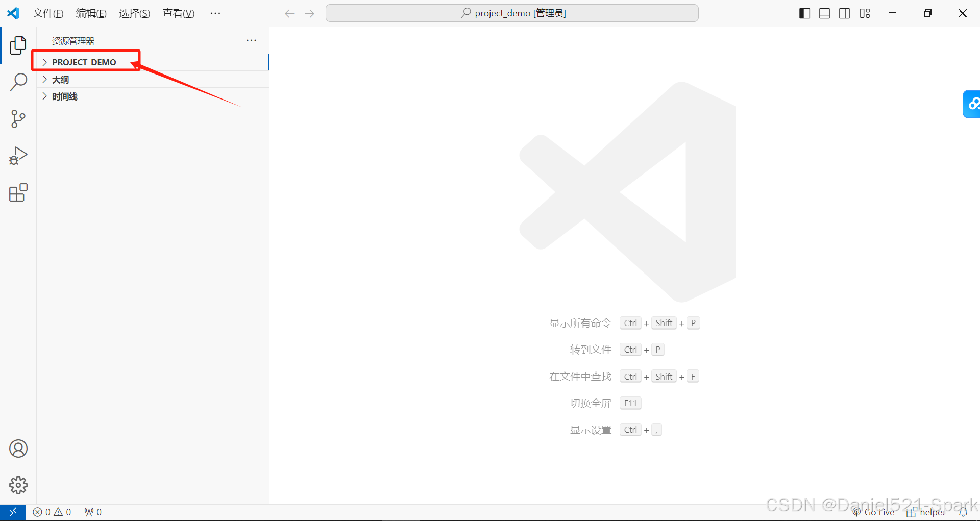Toggle the bottom panel layout icon
Image resolution: width=980 pixels, height=521 pixels.
point(824,13)
